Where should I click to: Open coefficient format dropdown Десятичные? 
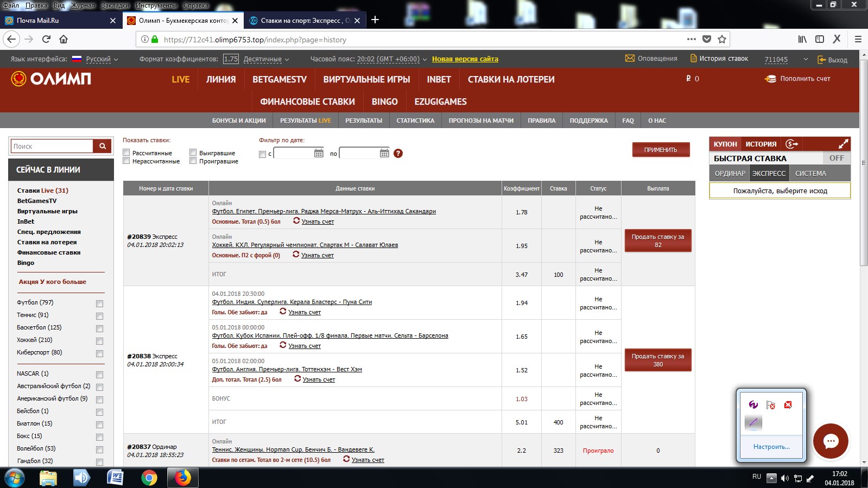point(266,59)
